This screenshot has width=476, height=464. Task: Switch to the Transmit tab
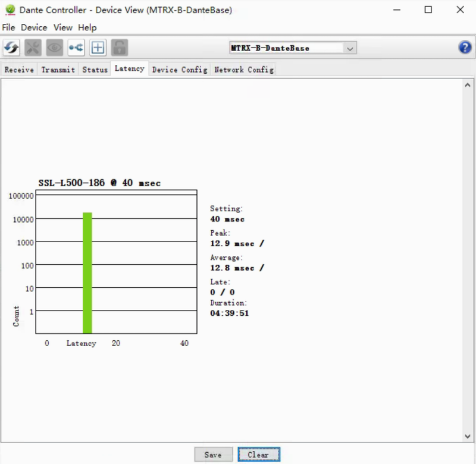coord(58,70)
